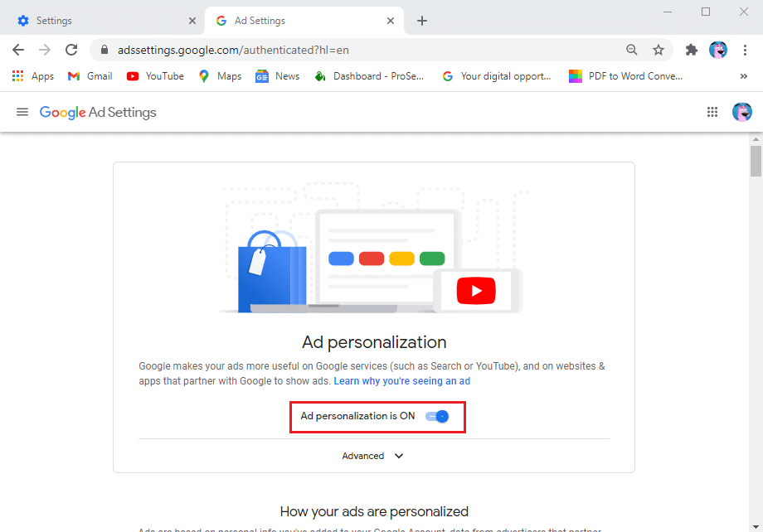Expand the Advanced section

click(x=373, y=456)
